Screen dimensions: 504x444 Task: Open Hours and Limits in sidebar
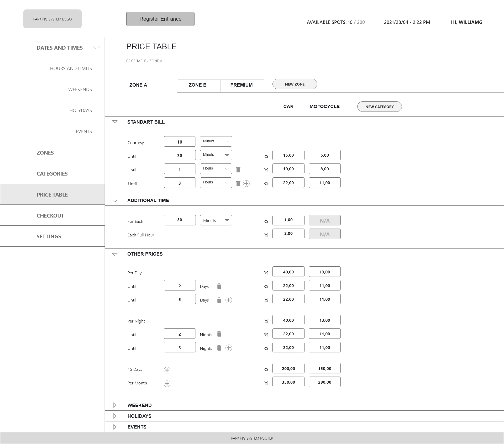(52, 68)
